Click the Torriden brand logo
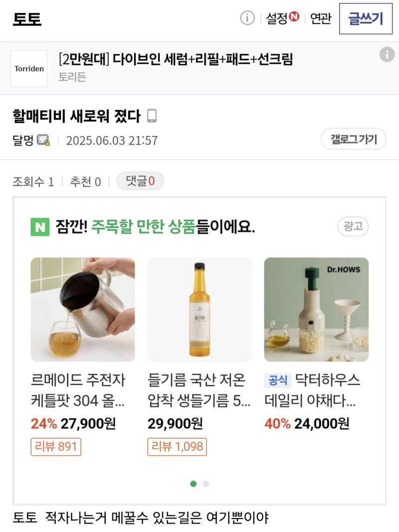The height and width of the screenshot is (532, 399). pos(29,69)
